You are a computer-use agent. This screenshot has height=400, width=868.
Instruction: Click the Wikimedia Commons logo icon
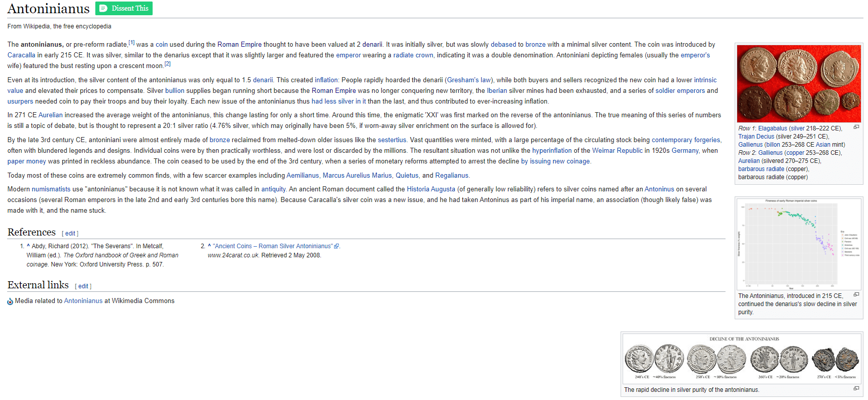point(10,302)
